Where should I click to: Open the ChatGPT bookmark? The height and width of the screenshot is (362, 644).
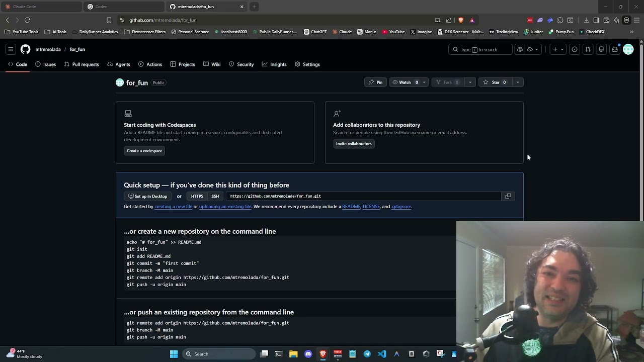pyautogui.click(x=315, y=32)
